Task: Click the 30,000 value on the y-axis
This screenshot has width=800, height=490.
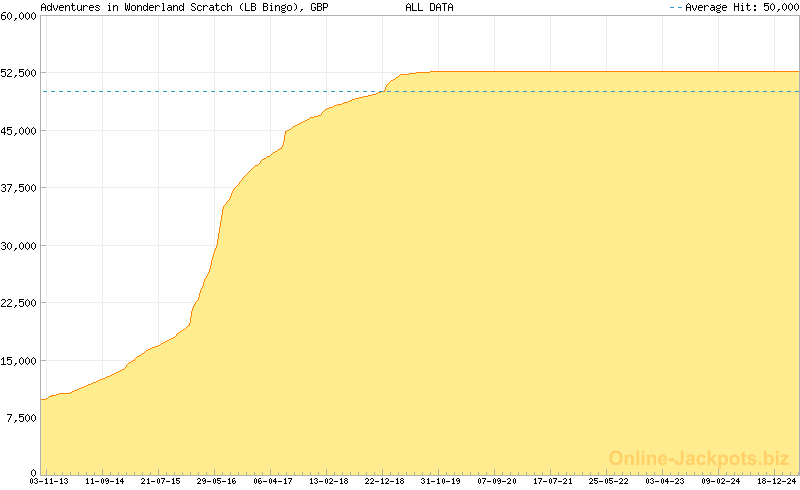Action: click(x=19, y=246)
